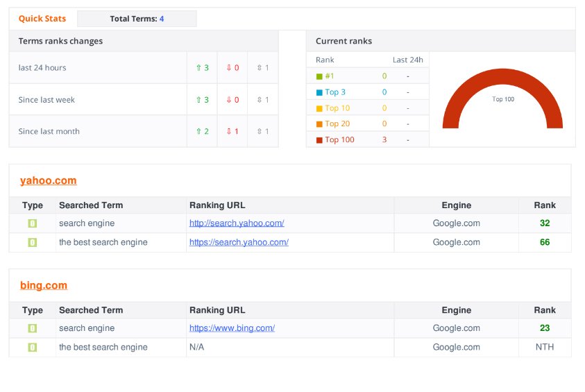Open the bing.com site heading link
Image resolution: width=585 pixels, height=392 pixels.
(x=44, y=285)
